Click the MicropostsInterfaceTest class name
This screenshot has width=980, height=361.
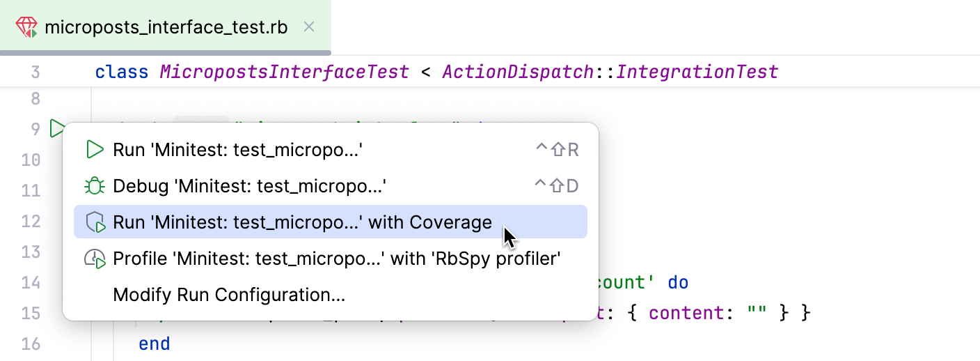coord(284,72)
